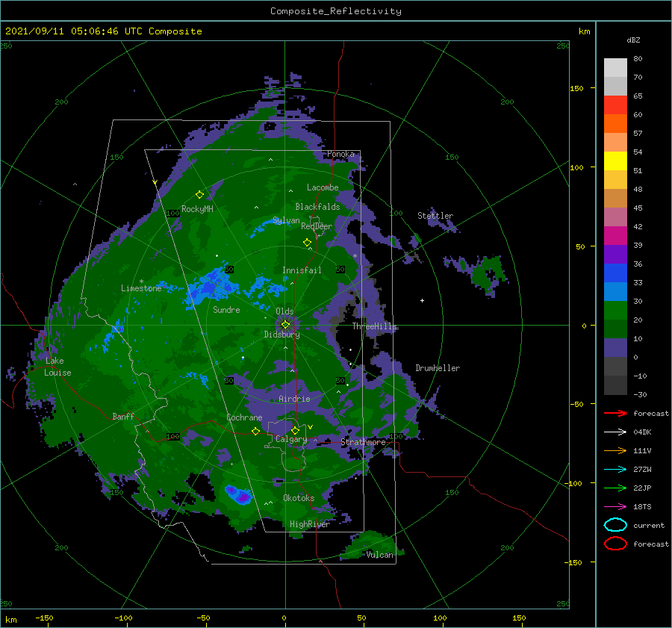The width and height of the screenshot is (672, 628).
Task: Click the HighRiver label
Action: point(309,524)
